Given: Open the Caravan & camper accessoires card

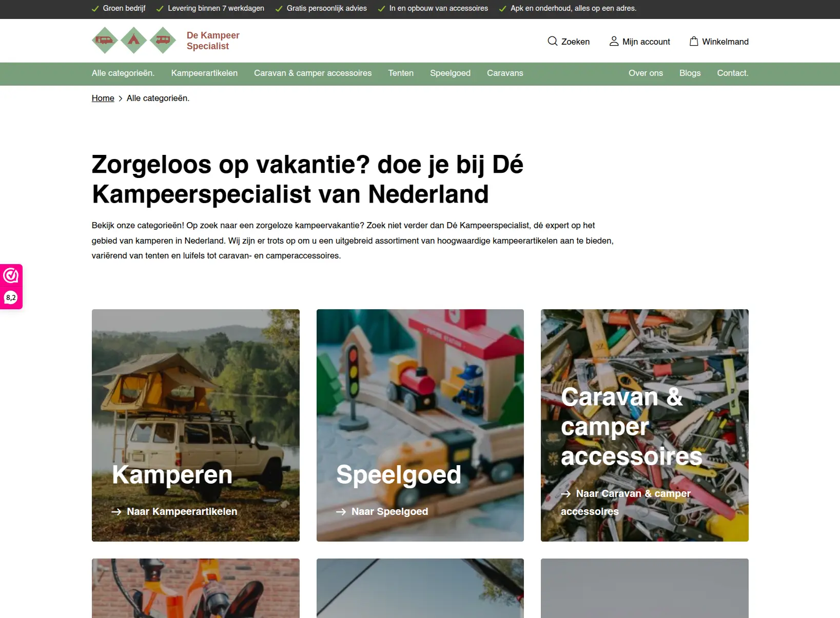Looking at the screenshot, I should (x=644, y=425).
